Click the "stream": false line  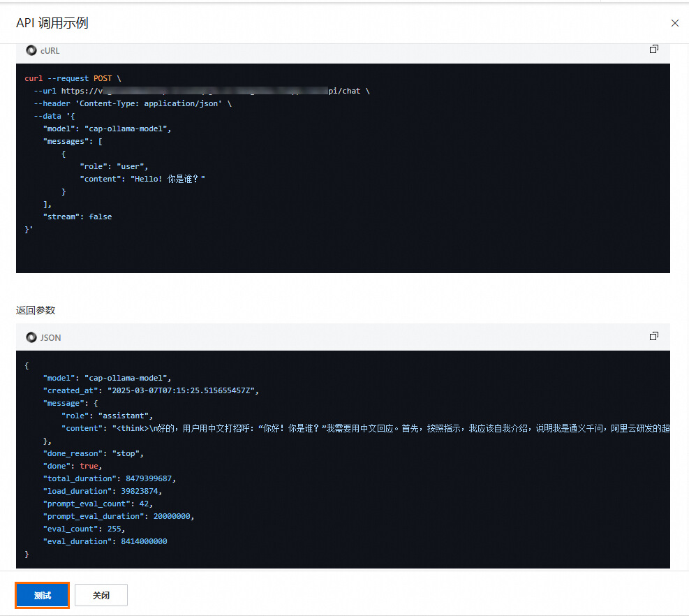[x=77, y=217]
